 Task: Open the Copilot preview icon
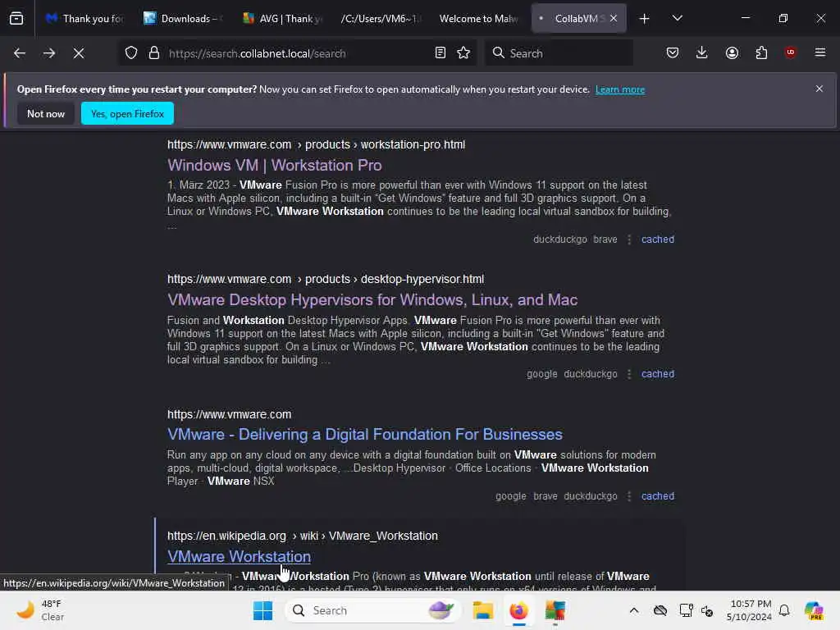click(x=814, y=610)
